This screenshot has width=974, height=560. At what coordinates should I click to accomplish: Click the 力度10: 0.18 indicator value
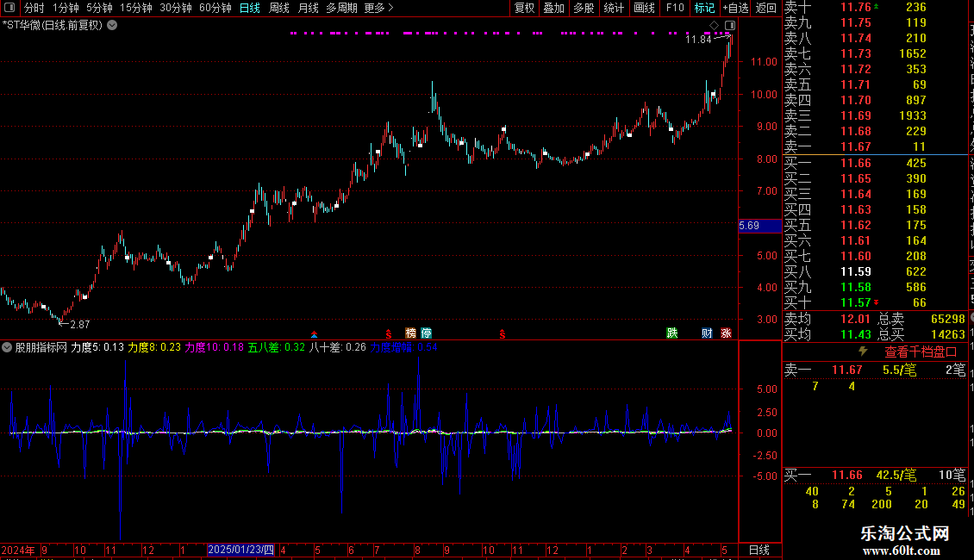tap(215, 348)
